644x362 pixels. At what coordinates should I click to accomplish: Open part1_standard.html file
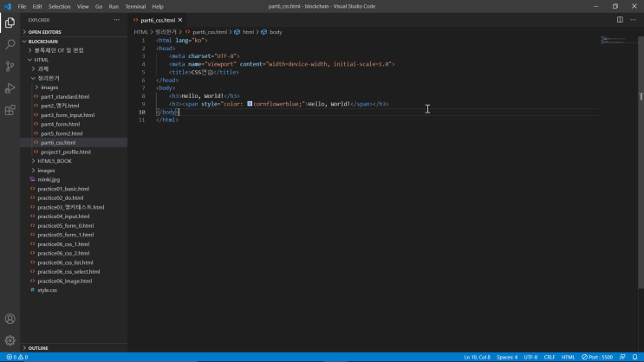point(65,96)
